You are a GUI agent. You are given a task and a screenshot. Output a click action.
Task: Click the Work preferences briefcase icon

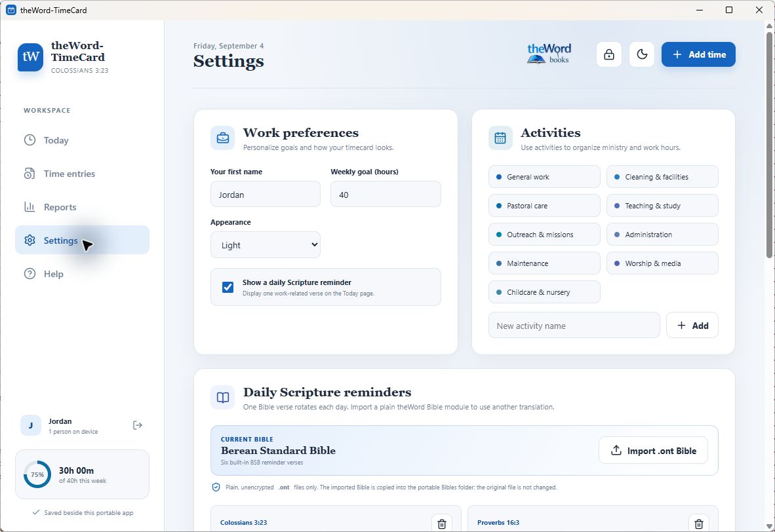pyautogui.click(x=223, y=138)
